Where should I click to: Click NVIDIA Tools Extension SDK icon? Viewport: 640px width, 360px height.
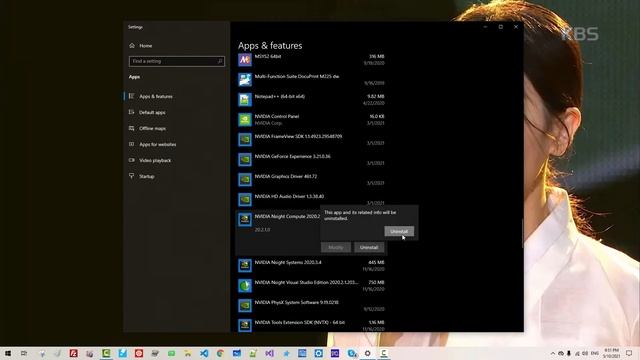[245, 325]
